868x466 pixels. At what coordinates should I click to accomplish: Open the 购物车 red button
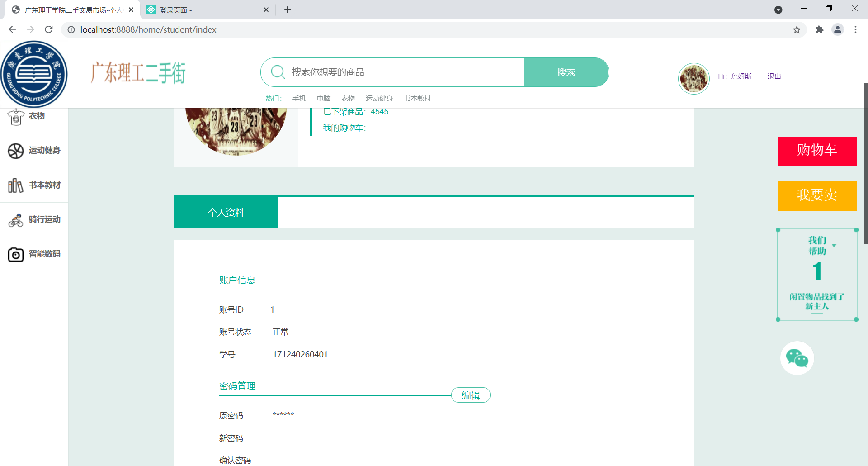click(817, 151)
